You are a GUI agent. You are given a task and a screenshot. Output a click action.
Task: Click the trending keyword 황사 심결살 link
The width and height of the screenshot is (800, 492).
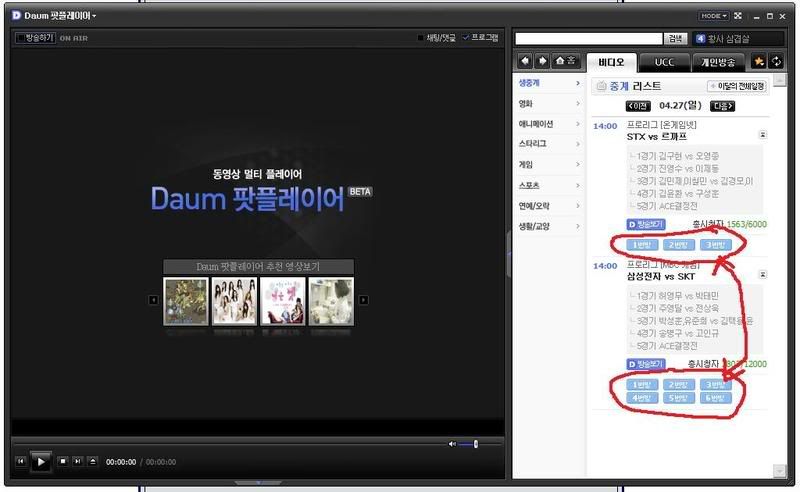728,39
